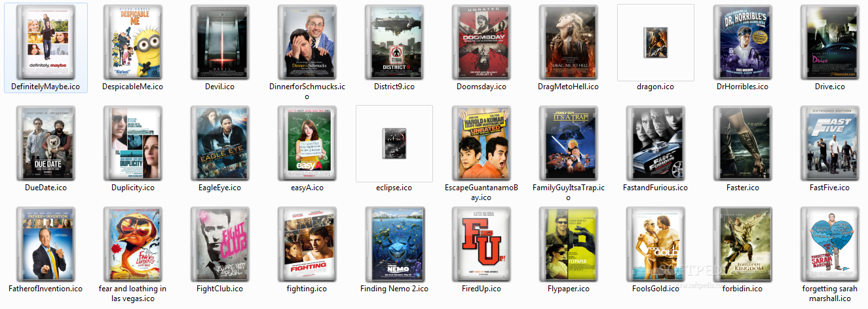Select the small dragon icon thumbnail
Screen dimensions: 868x309
point(656,41)
